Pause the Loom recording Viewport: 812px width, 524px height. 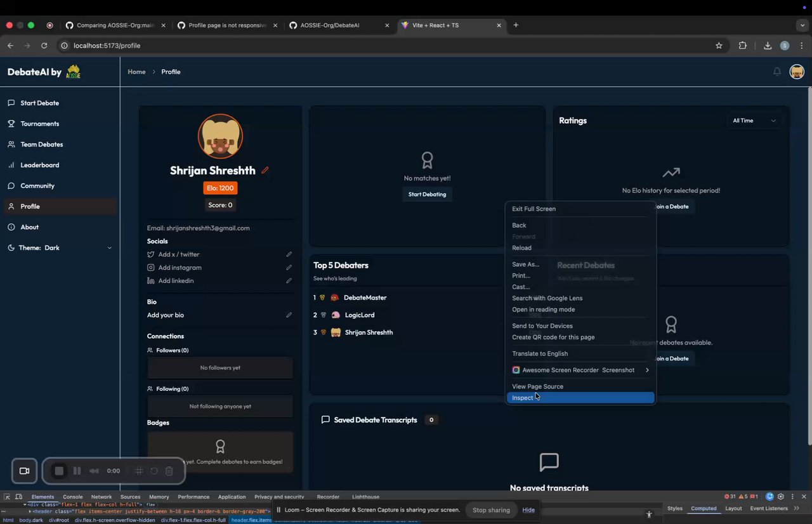[x=77, y=471]
